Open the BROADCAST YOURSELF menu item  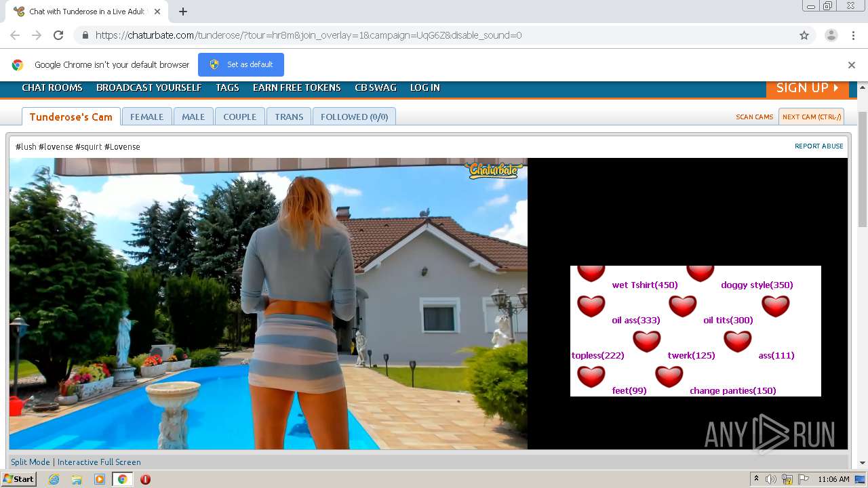(x=149, y=87)
